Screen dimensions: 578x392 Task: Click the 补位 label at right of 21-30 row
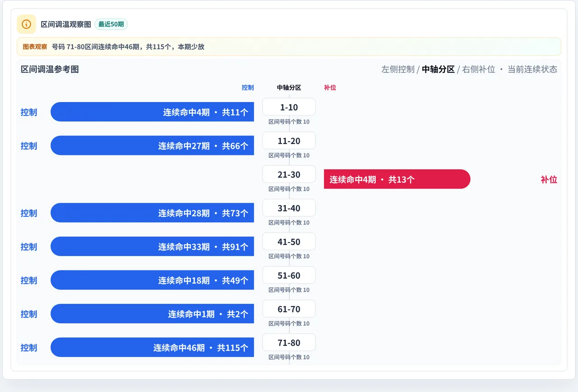click(549, 179)
